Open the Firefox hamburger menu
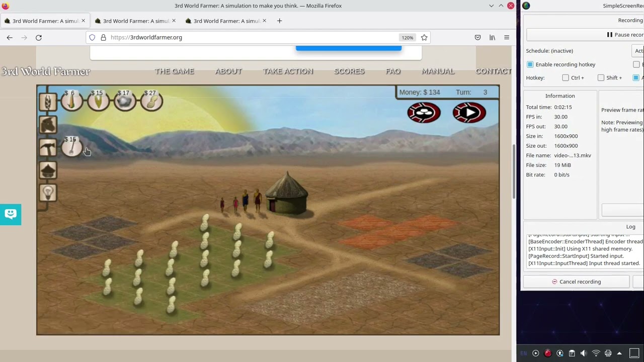Screen dimensions: 644x362 tap(507, 37)
